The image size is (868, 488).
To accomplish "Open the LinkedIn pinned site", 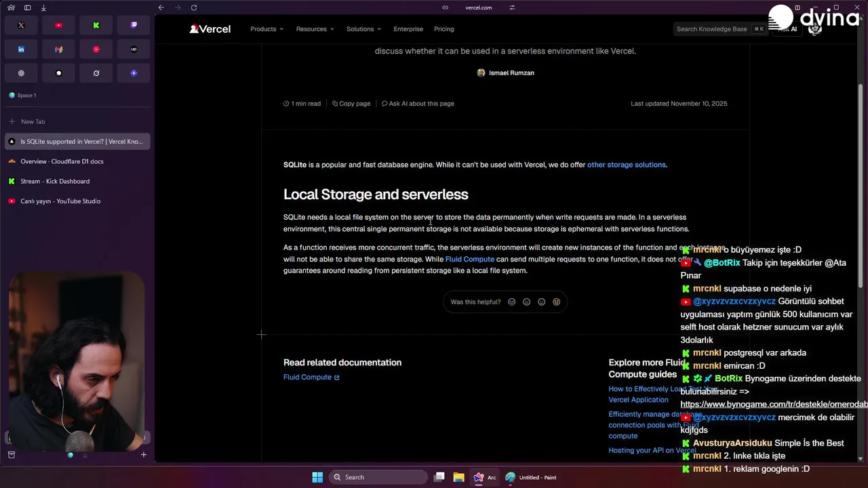I will 21,49.
